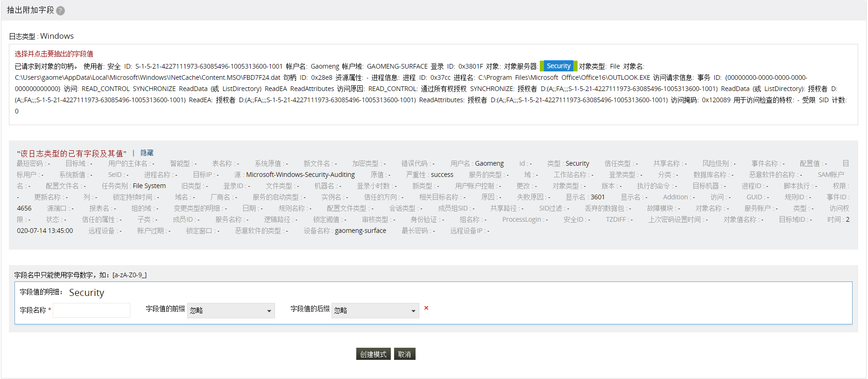Select GAOMENG-SURFACE value in log message
Screen dimensions: 868x379
click(x=397, y=67)
